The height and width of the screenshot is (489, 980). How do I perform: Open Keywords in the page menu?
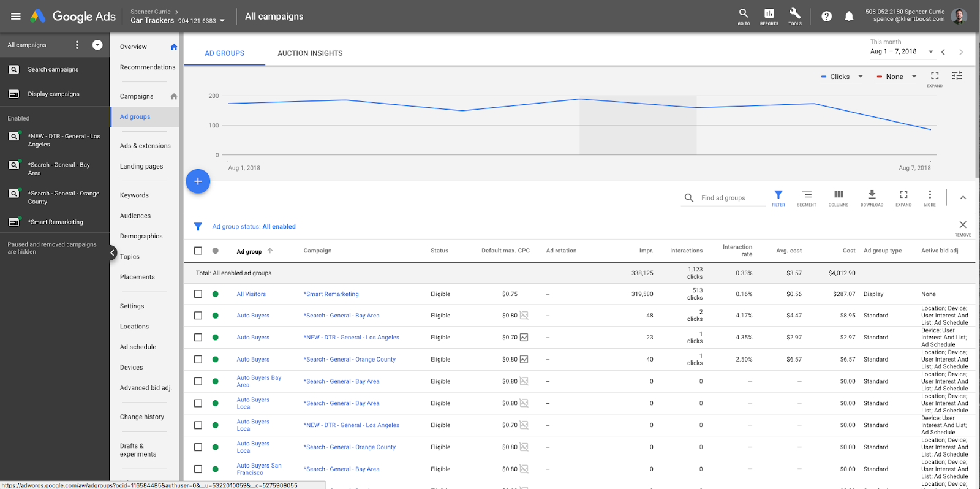[x=134, y=195]
